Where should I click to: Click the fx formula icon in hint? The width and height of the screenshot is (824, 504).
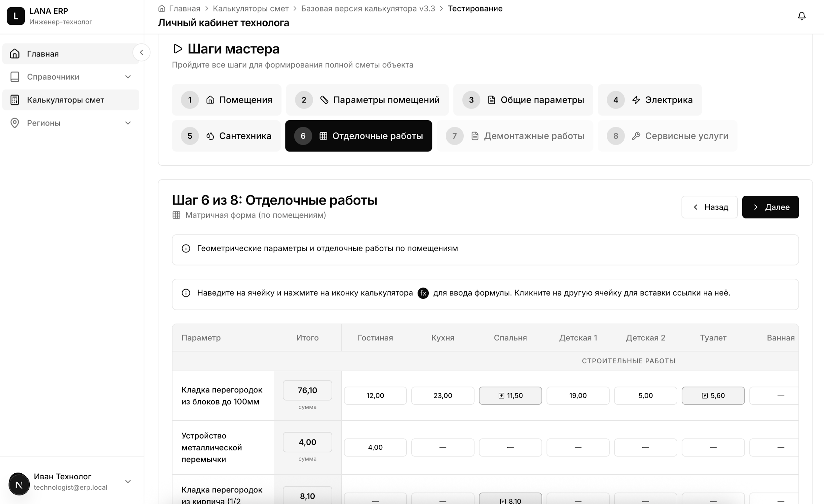(x=423, y=293)
